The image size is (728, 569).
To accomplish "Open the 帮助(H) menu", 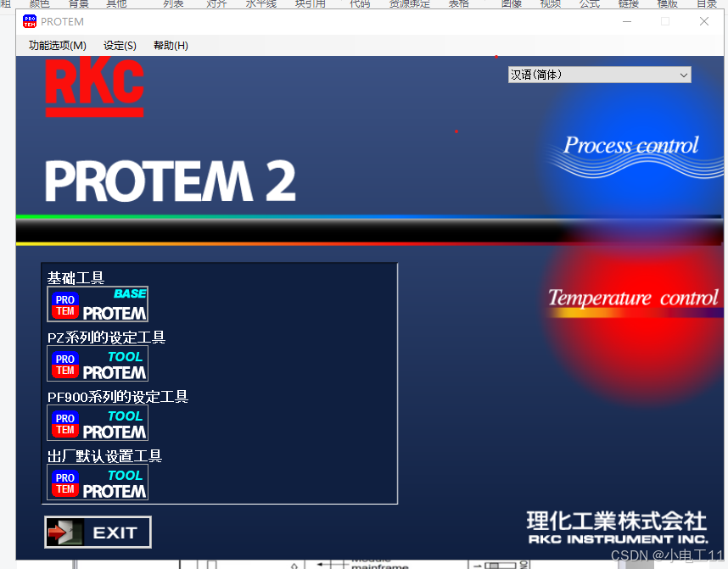I will tap(171, 46).
